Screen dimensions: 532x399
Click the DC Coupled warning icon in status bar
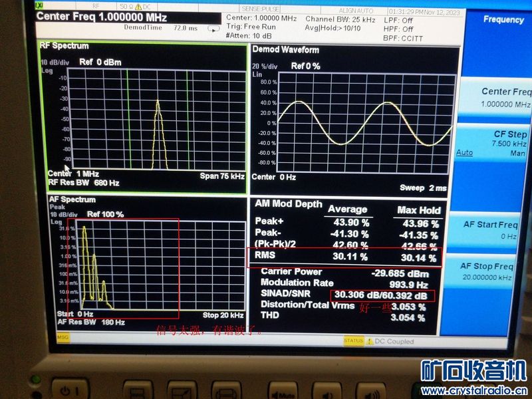click(x=369, y=341)
